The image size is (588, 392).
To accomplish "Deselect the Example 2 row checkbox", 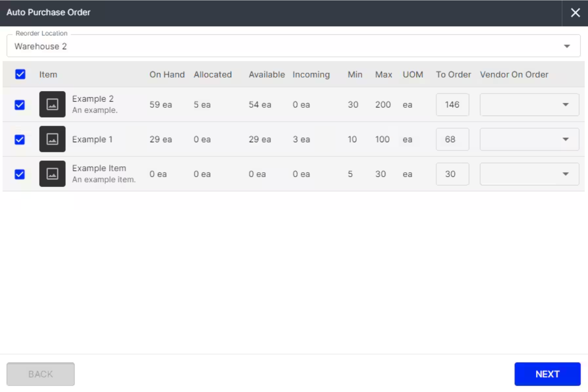I will coord(19,104).
